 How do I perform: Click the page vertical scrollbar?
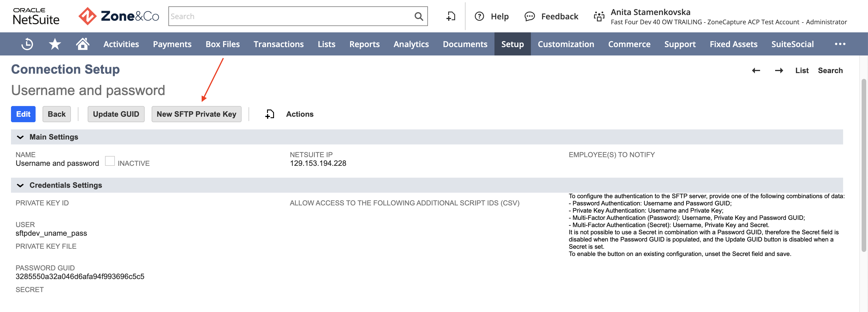pos(864,165)
